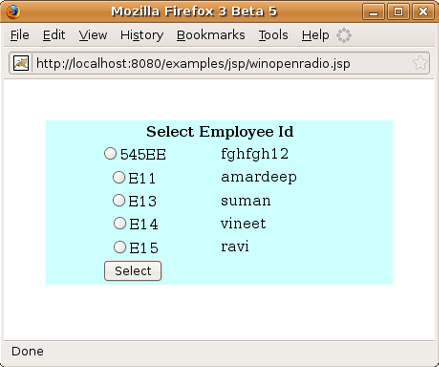Open the File menu

click(x=20, y=35)
